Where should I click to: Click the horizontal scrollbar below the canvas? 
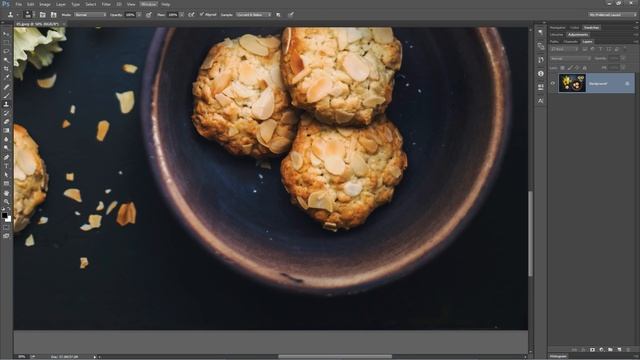point(335,356)
